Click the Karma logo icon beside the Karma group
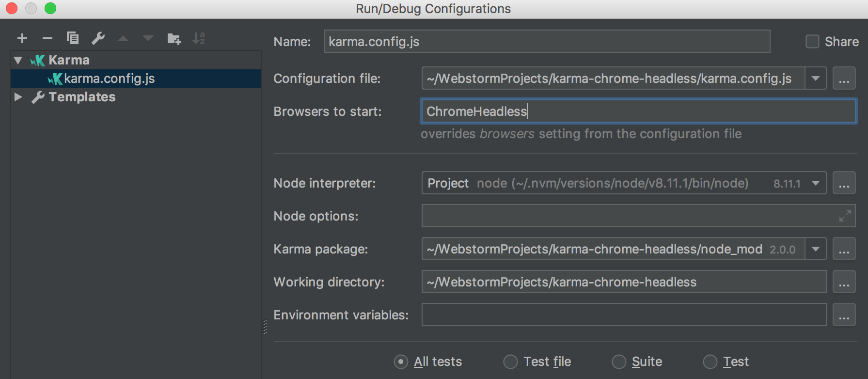 (x=38, y=61)
